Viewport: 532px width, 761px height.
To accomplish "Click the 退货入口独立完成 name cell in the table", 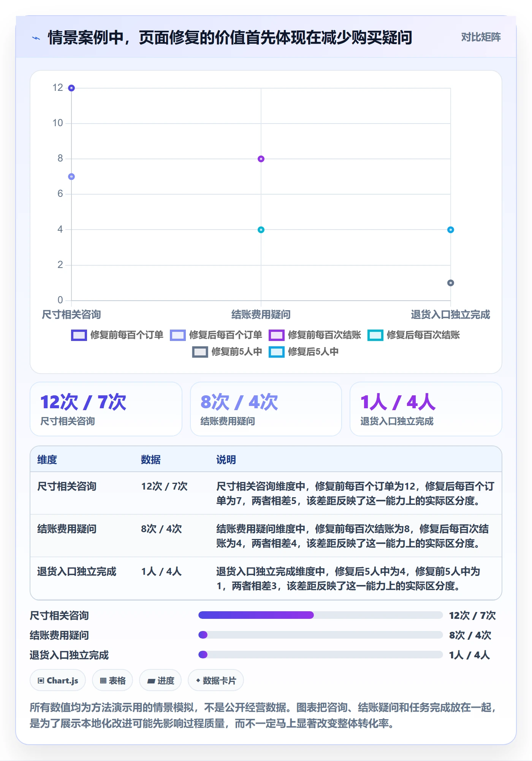I will [77, 572].
